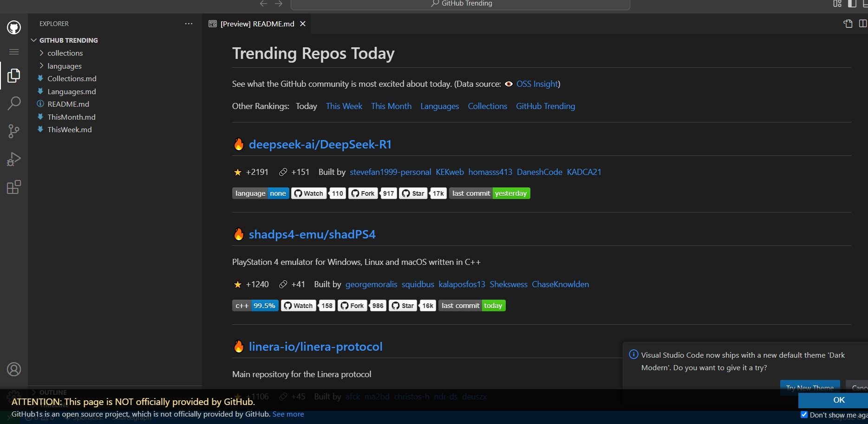This screenshot has width=868, height=424.
Task: Click Try New Theme button
Action: pos(810,387)
